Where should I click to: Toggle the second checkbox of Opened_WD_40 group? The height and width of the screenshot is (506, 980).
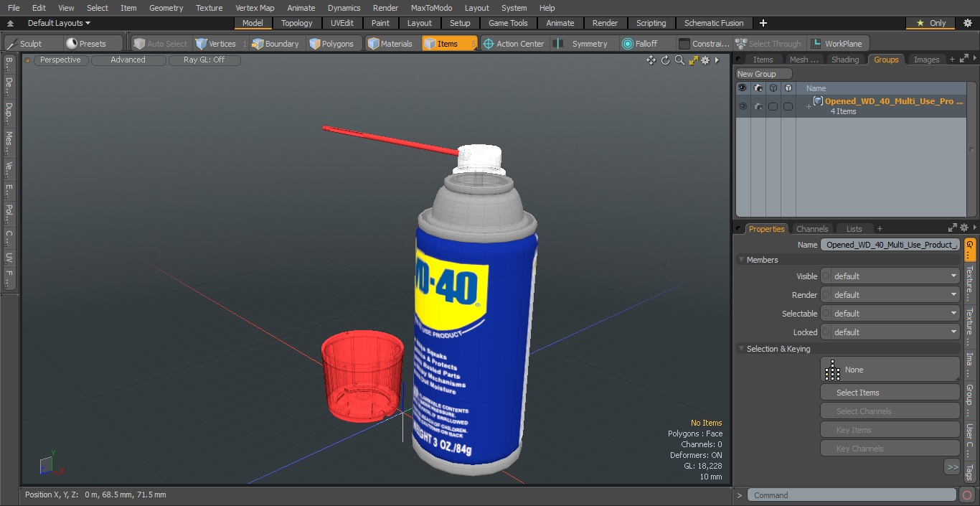coord(788,106)
